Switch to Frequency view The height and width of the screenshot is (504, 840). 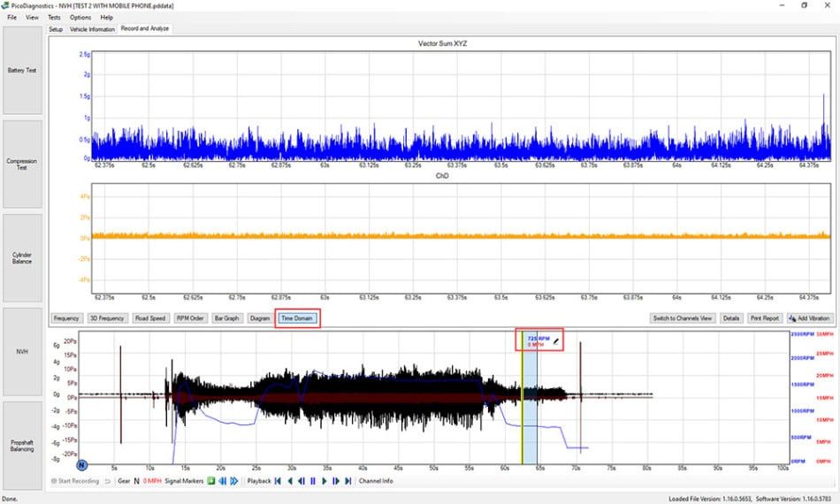pos(66,318)
